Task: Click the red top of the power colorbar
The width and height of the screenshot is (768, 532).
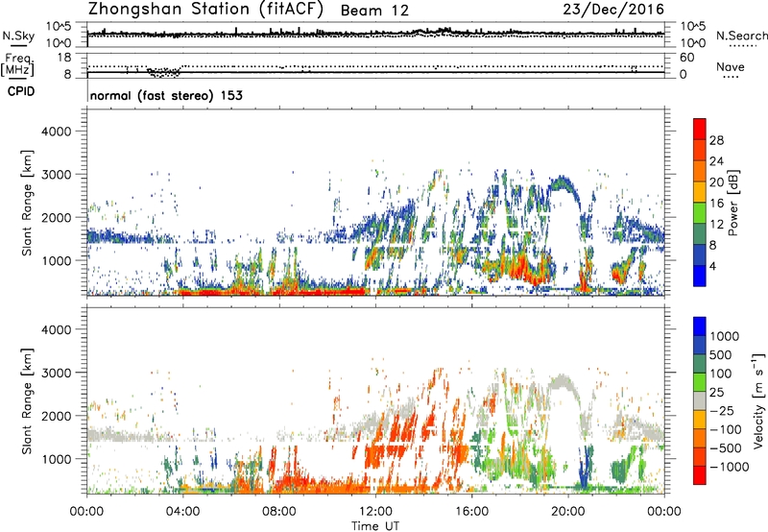Action: [700, 129]
